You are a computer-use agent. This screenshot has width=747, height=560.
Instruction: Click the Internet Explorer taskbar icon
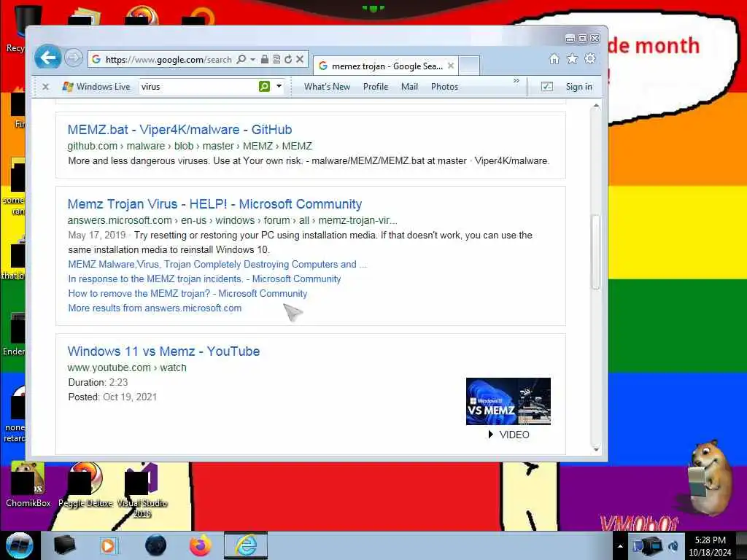click(246, 545)
